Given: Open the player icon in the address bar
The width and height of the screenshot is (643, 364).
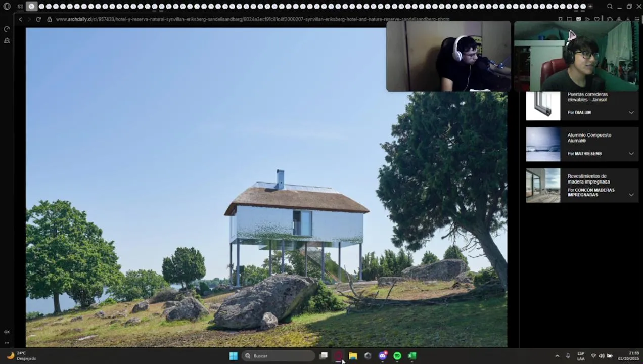Looking at the screenshot, I should coord(587,19).
